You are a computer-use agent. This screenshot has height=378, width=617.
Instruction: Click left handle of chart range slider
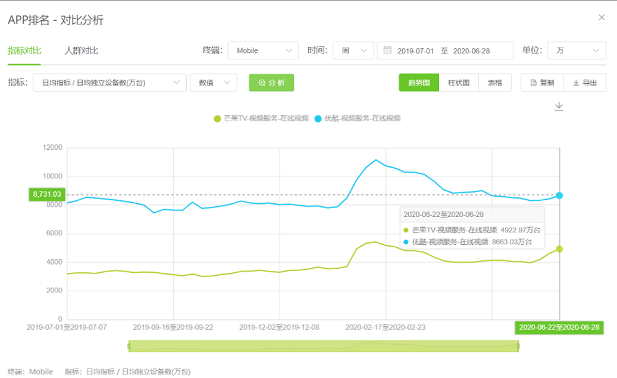coord(129,346)
